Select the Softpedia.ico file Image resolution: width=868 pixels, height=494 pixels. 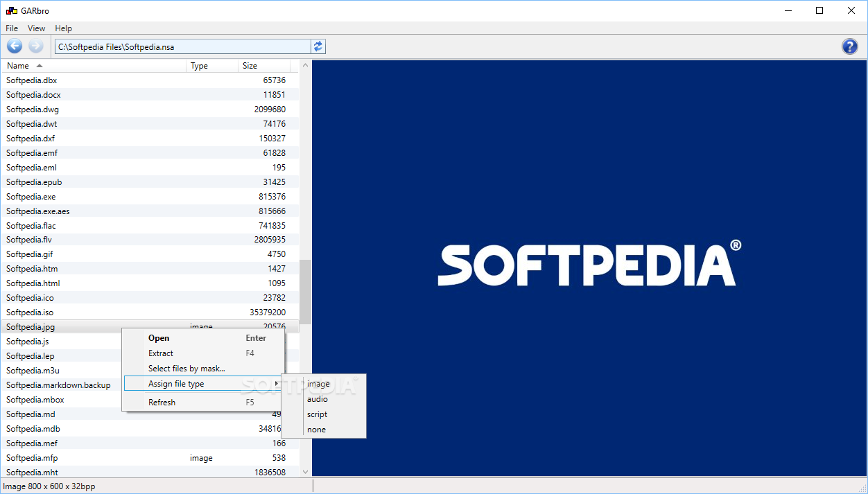[150, 298]
